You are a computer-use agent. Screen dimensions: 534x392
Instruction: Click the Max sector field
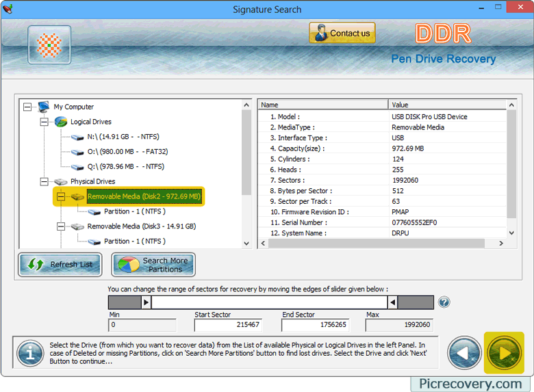(399, 325)
